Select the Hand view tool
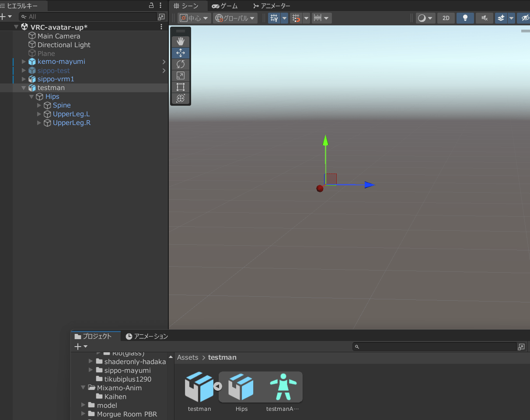The width and height of the screenshot is (530, 420). pos(180,42)
